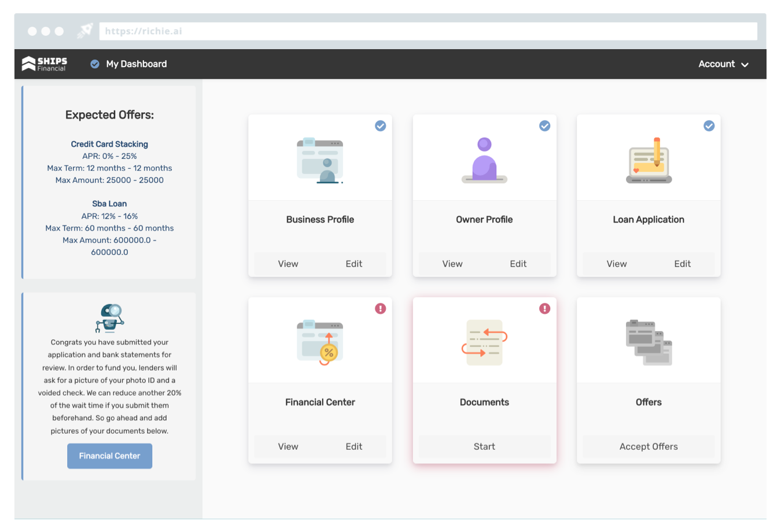
Task: Click the Offers card title
Action: 649,402
